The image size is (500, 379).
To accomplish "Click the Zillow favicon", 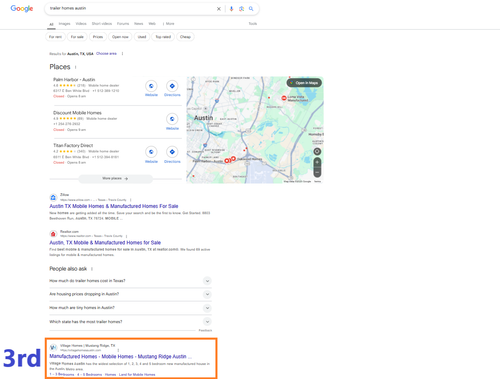I will (53, 197).
